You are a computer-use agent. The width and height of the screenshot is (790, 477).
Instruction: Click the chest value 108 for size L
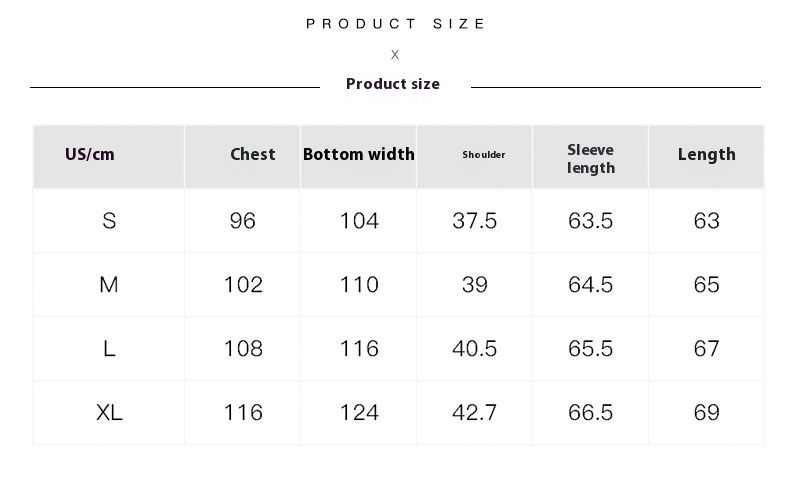point(243,349)
